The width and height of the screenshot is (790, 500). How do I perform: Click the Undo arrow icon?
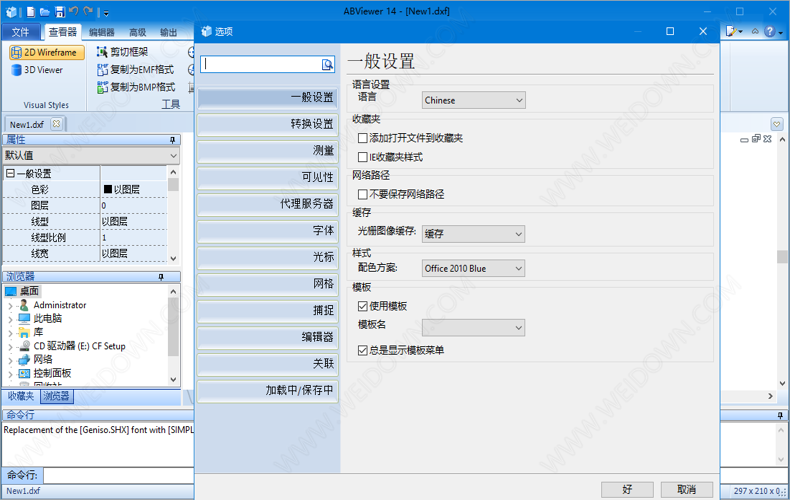point(74,11)
